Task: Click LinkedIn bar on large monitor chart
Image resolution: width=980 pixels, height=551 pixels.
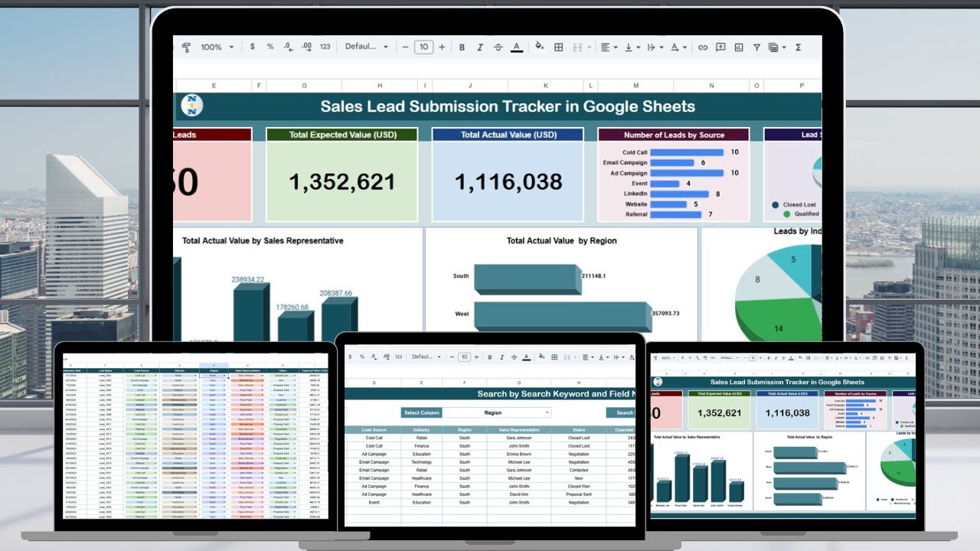Action: coord(680,194)
